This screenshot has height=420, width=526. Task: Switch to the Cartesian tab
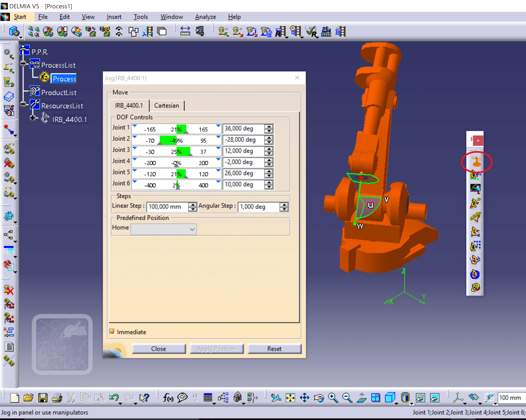[x=167, y=105]
